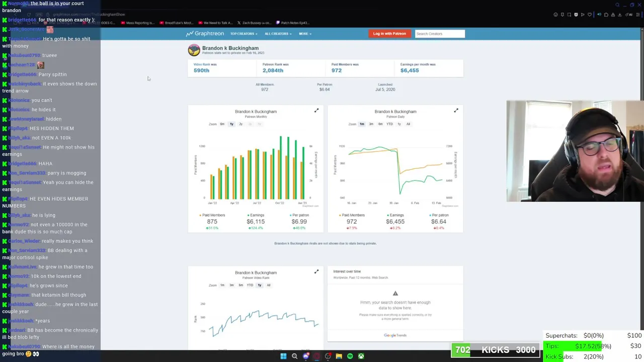The height and width of the screenshot is (362, 644).
Task: Expand the Patreon Daily chart to fullscreen
Action: pyautogui.click(x=456, y=111)
